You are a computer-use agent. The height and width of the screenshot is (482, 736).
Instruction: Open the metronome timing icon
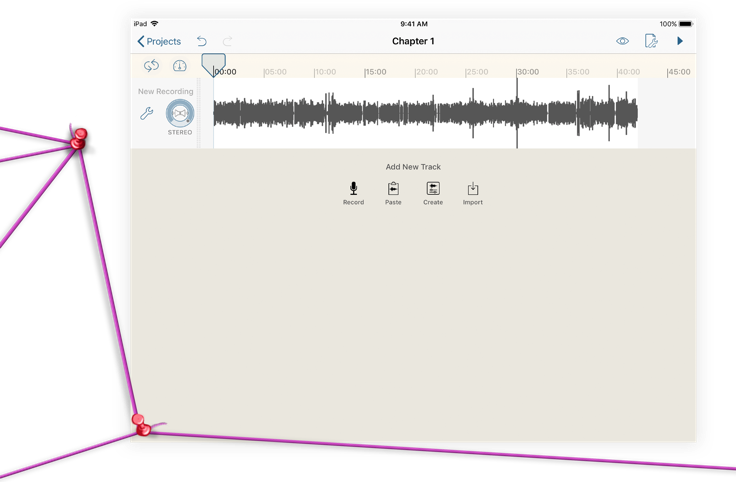click(x=179, y=66)
